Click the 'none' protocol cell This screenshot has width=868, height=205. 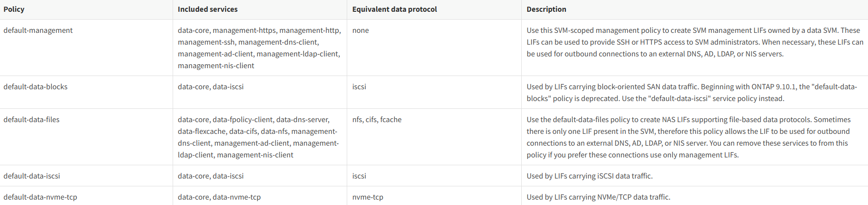(360, 30)
